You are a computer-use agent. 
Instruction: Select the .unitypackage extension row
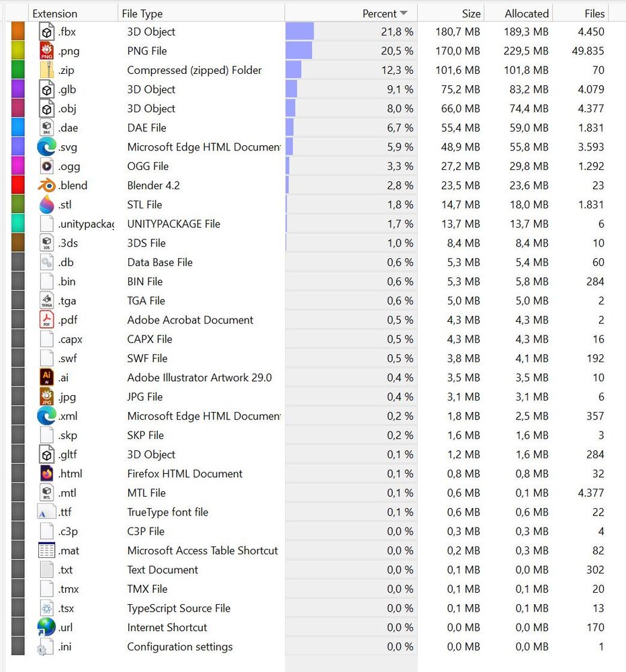pyautogui.click(x=308, y=224)
